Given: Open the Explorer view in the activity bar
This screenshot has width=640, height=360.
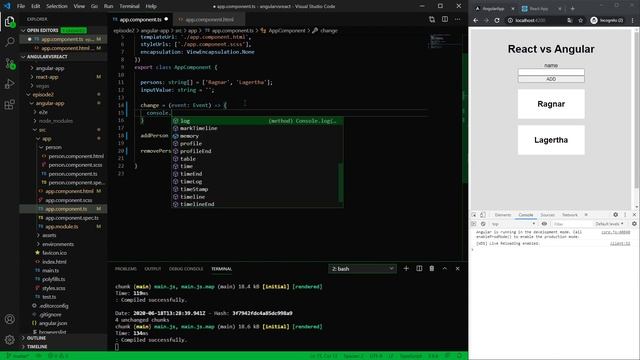Looking at the screenshot, I should (10, 21).
